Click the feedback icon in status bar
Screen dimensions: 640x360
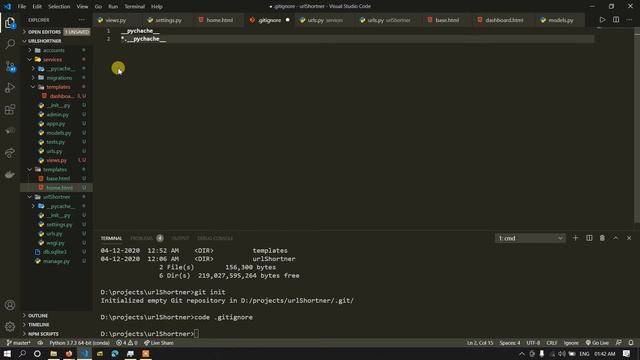coord(619,343)
